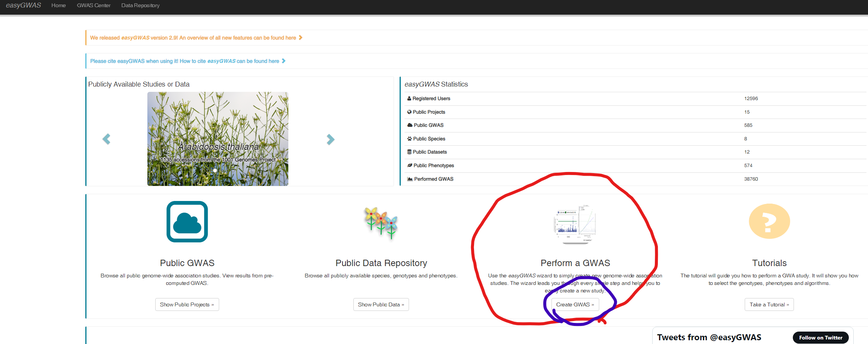Click the Public GWAS cloud icon
Screen dimensions: 868x344
187,222
